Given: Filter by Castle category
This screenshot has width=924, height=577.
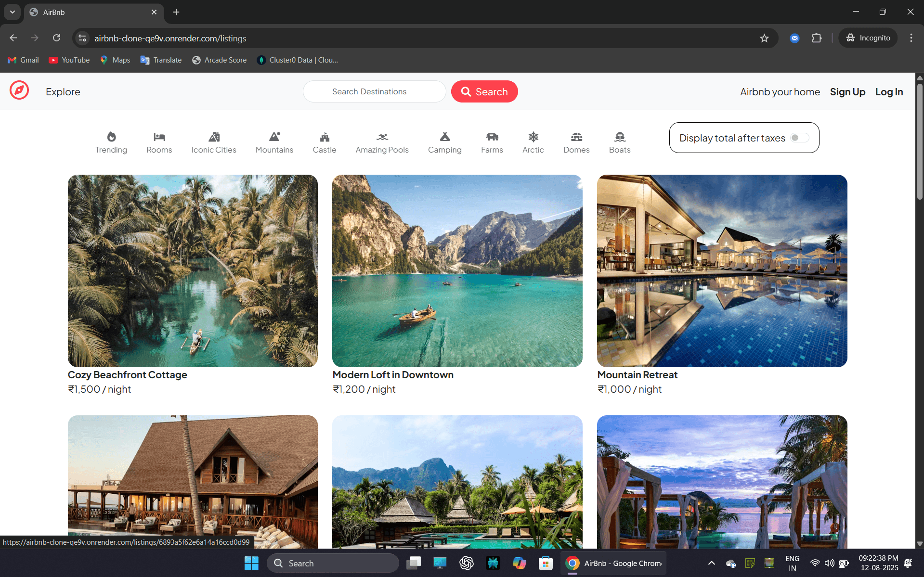Looking at the screenshot, I should (x=324, y=142).
